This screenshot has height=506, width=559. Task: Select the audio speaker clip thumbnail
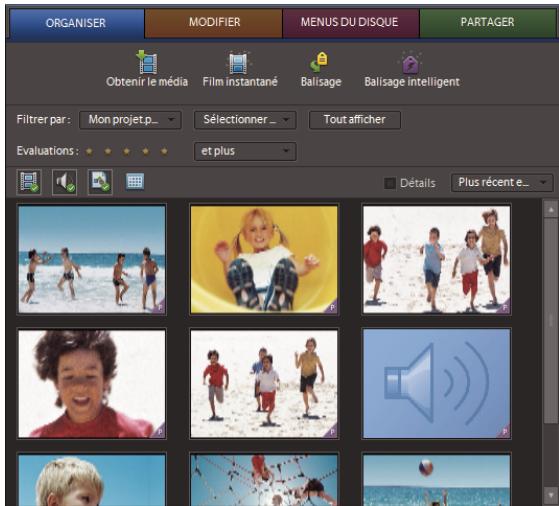coord(436,384)
